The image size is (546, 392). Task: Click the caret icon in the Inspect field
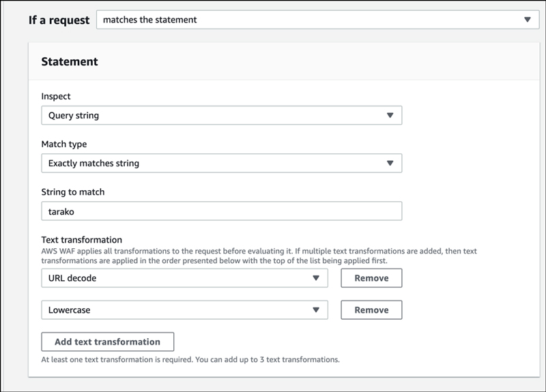click(x=390, y=115)
